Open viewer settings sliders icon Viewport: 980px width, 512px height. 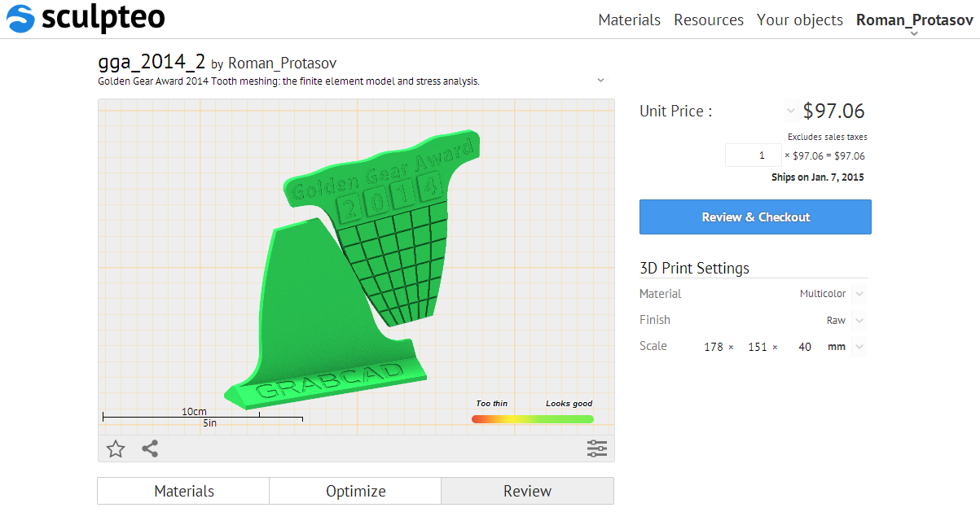click(597, 449)
